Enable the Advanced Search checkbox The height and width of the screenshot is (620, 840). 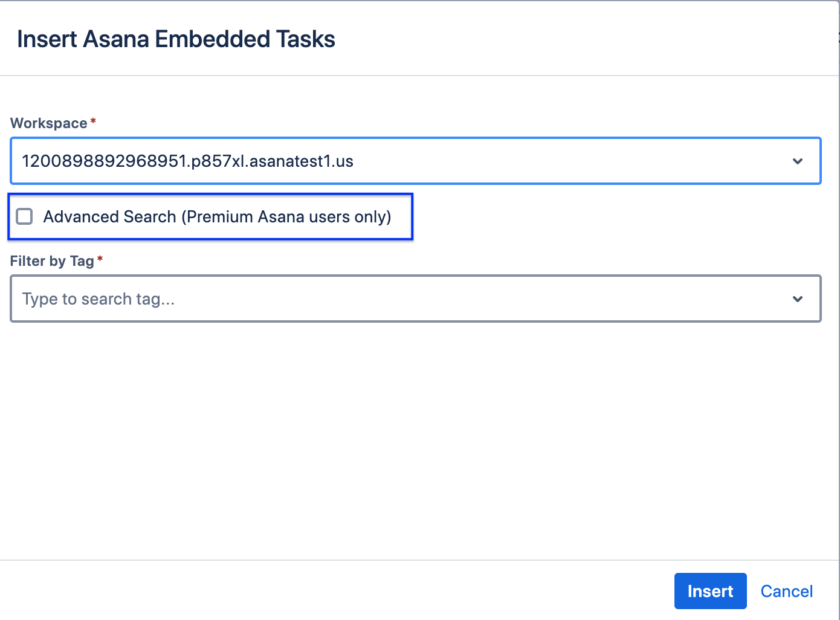(24, 216)
